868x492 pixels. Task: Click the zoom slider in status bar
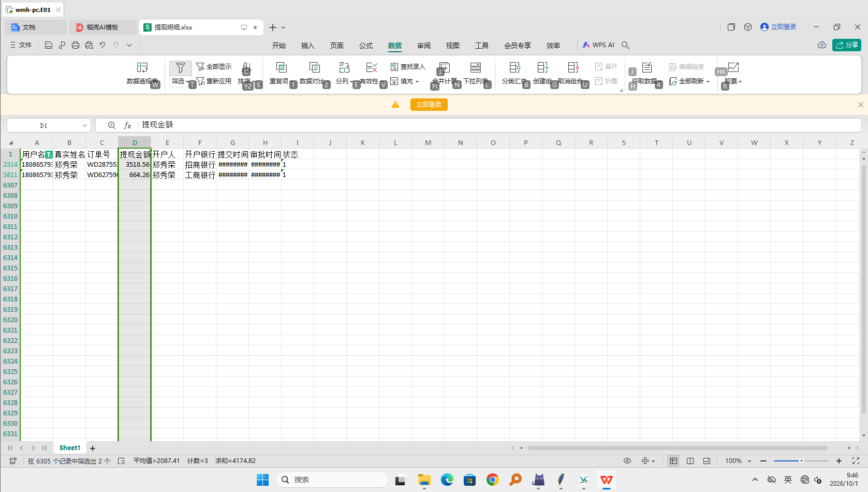tap(801, 461)
